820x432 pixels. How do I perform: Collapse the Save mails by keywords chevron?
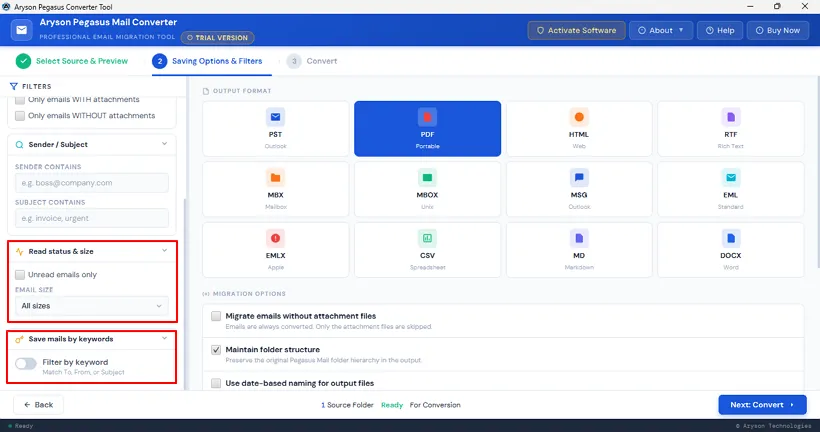click(x=164, y=339)
